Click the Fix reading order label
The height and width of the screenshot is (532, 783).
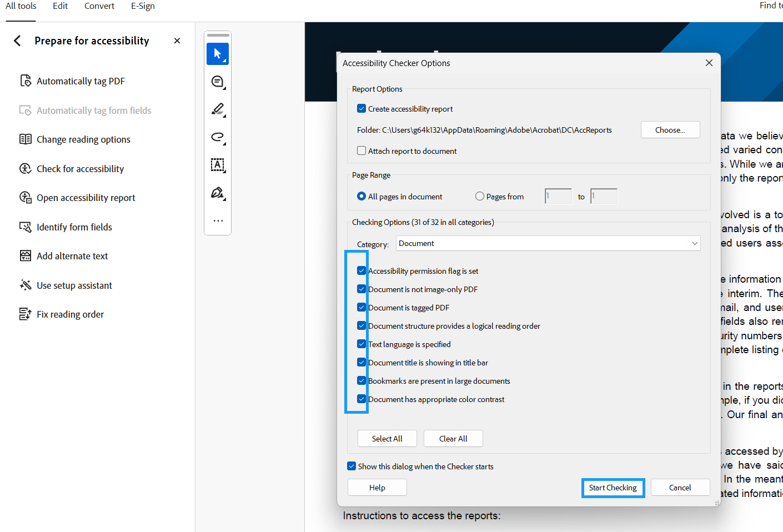(x=70, y=314)
